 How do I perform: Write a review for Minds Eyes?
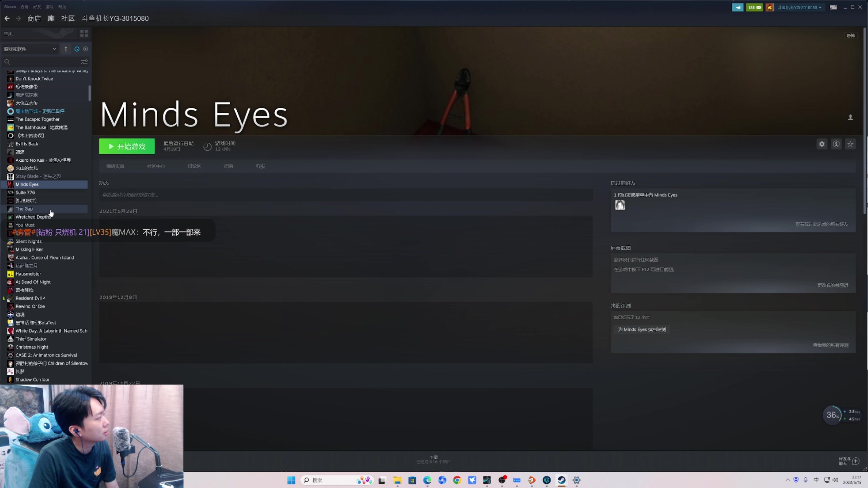pos(642,329)
